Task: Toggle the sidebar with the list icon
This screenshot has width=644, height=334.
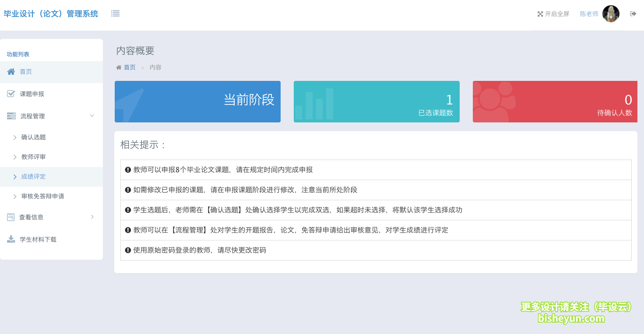Action: (x=115, y=14)
